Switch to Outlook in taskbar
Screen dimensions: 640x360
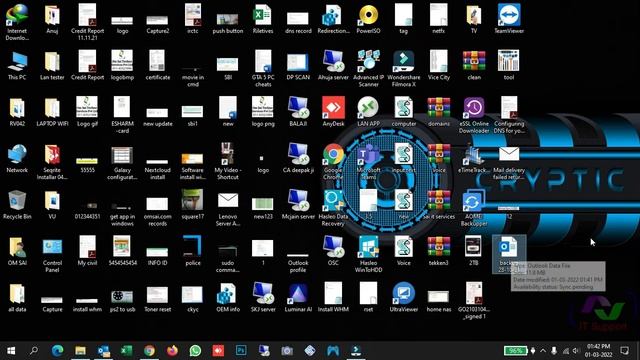pyautogui.click(x=103, y=350)
